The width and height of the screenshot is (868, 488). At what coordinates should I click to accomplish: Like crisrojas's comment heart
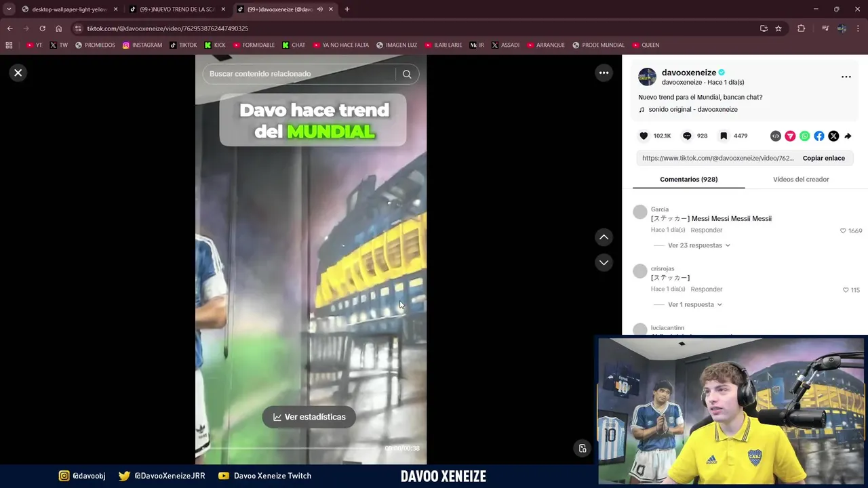coord(846,290)
